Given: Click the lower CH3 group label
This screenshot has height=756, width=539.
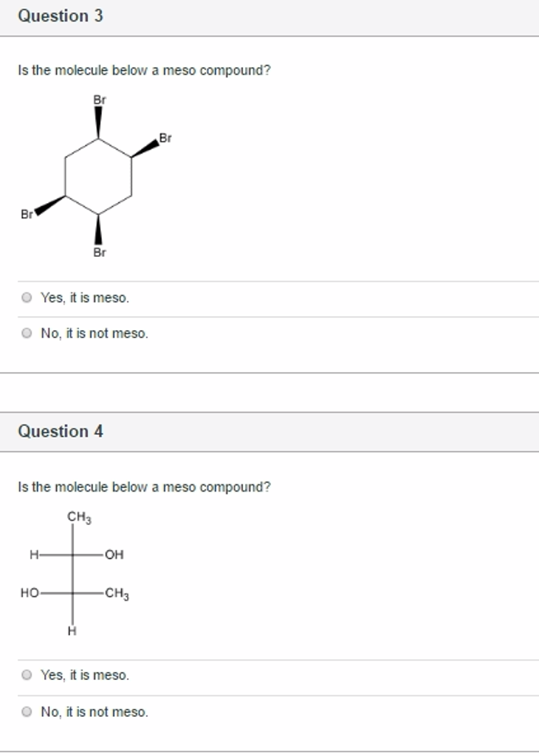Looking at the screenshot, I should [115, 592].
